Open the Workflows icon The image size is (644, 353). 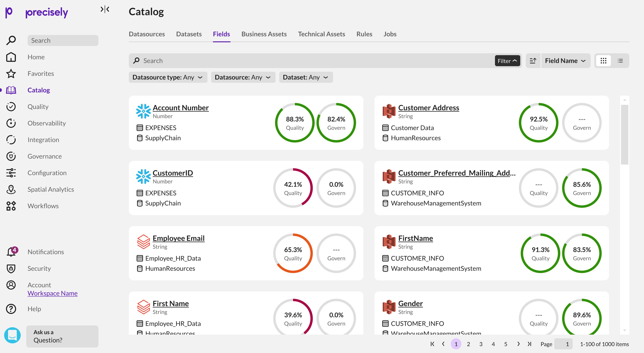[11, 206]
